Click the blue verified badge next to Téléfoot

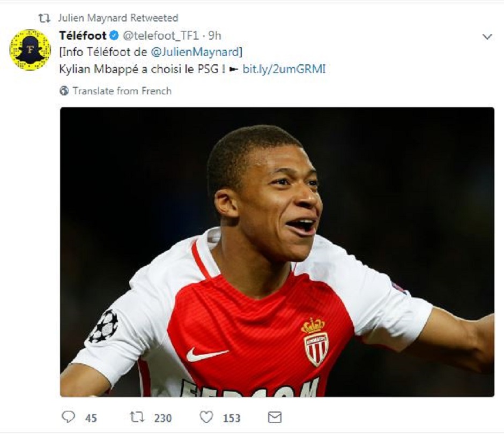114,36
